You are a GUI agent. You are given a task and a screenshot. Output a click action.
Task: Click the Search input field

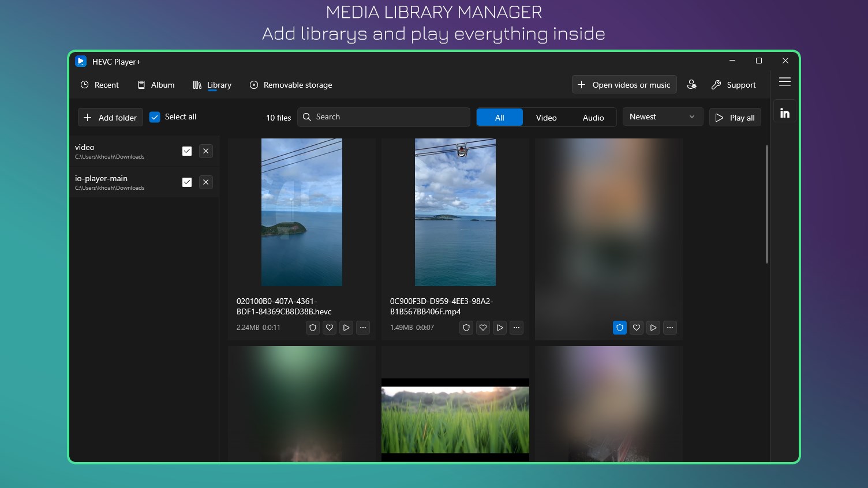click(384, 117)
